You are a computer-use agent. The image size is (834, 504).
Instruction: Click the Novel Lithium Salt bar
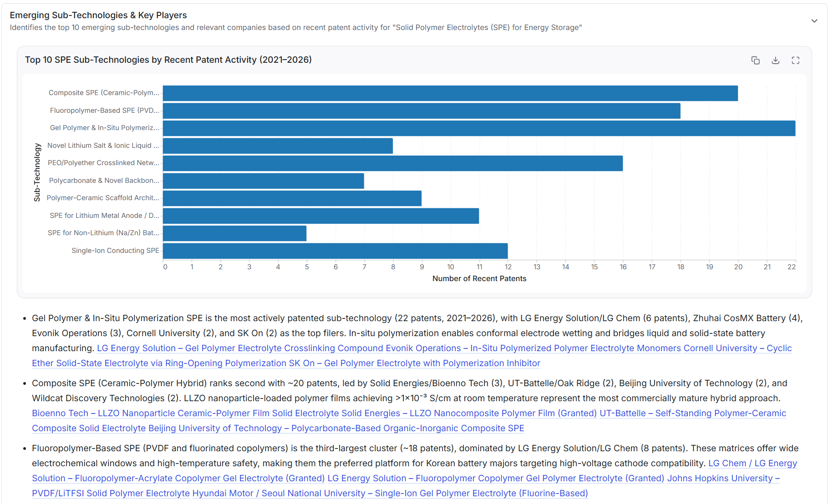coord(278,146)
